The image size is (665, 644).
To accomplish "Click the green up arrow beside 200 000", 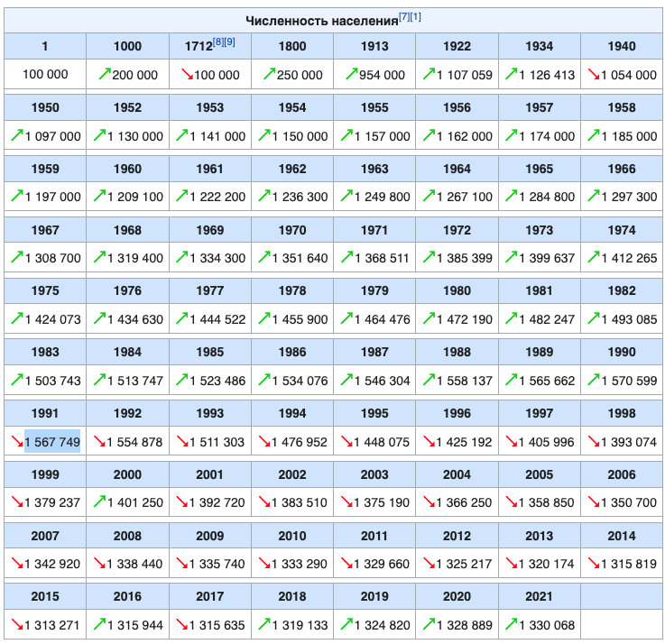I will [104, 75].
